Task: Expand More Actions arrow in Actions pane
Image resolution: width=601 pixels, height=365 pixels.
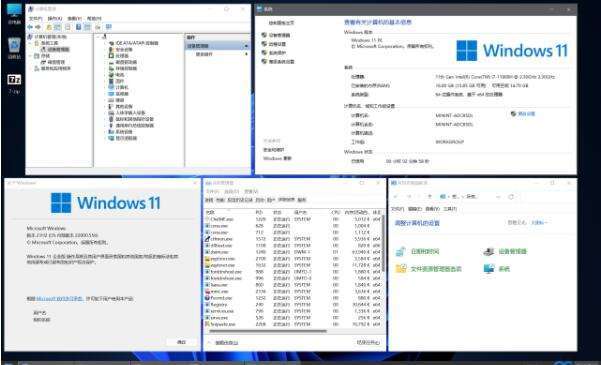Action: pos(246,54)
